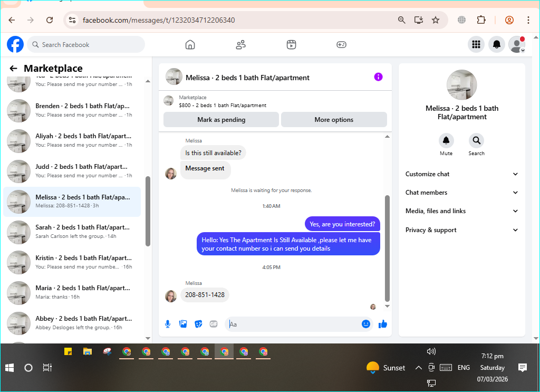Open File Explorer from taskbar
The width and height of the screenshot is (540, 392).
pyautogui.click(x=88, y=351)
